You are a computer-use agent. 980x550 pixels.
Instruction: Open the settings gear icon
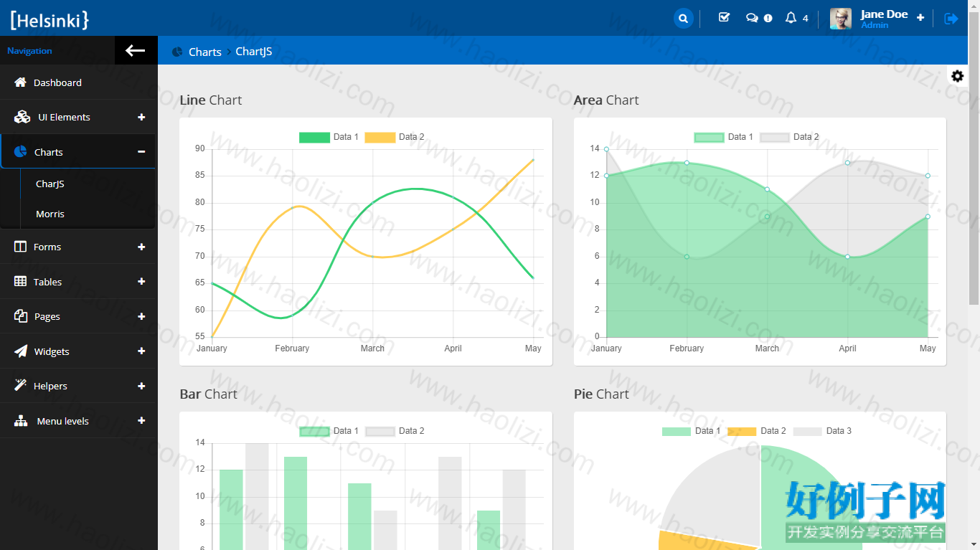coord(957,76)
